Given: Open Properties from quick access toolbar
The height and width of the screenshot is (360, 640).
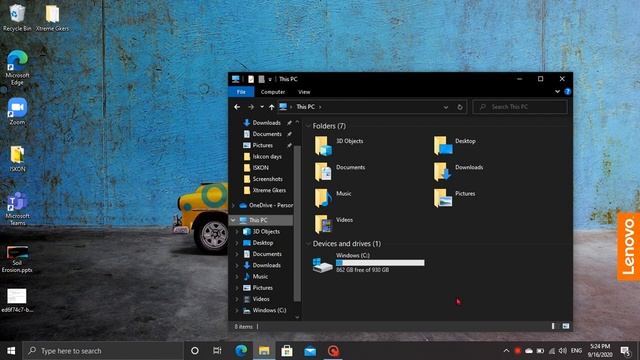Looking at the screenshot, I should click(x=251, y=79).
